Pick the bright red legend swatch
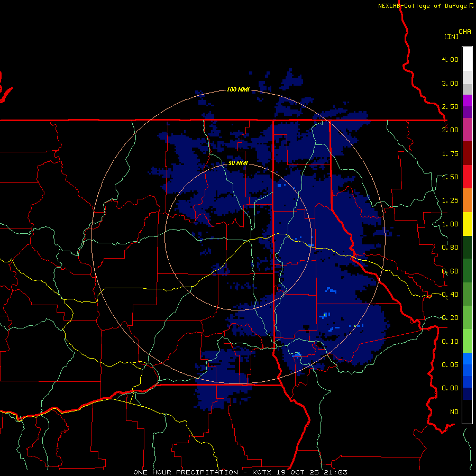 [x=467, y=177]
